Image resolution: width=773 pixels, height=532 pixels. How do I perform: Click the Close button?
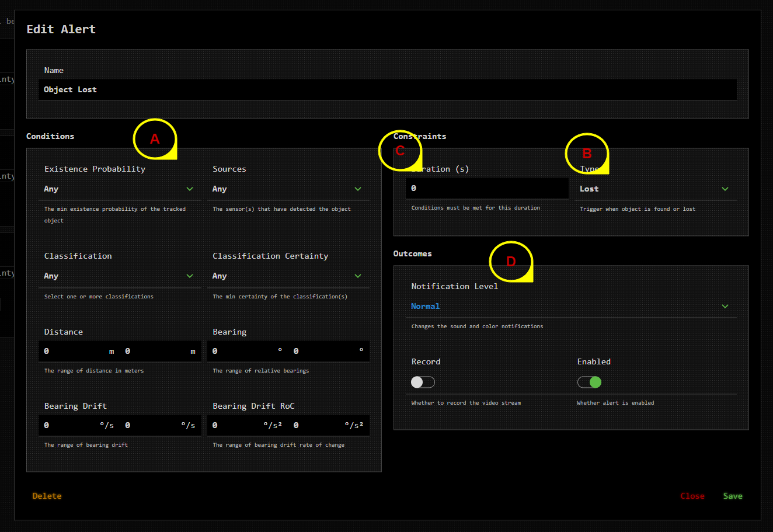point(692,496)
